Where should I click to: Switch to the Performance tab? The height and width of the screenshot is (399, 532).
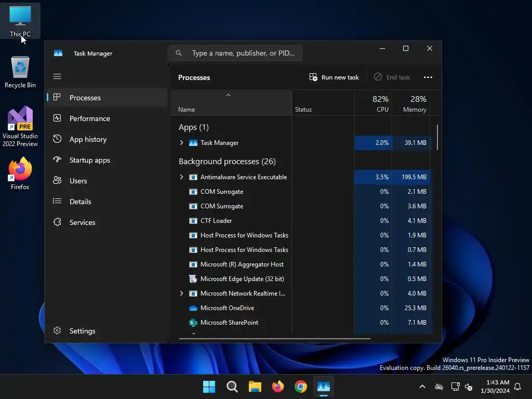(x=107, y=118)
